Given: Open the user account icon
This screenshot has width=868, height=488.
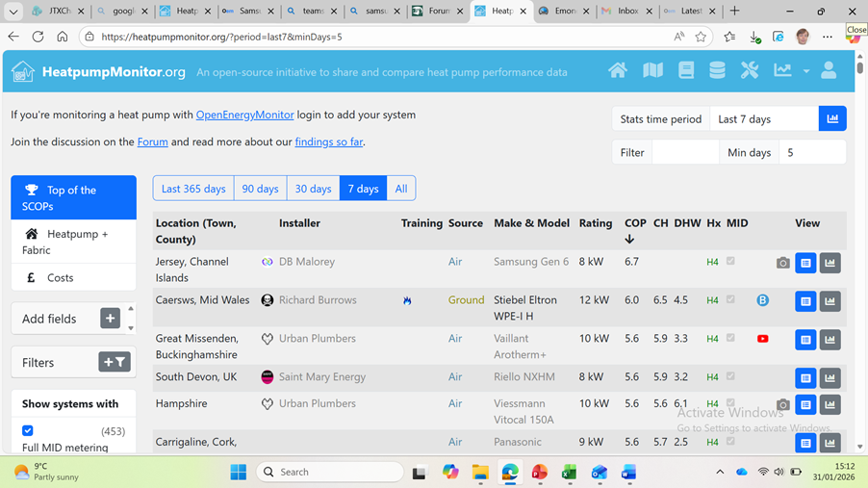Looking at the screenshot, I should (829, 71).
